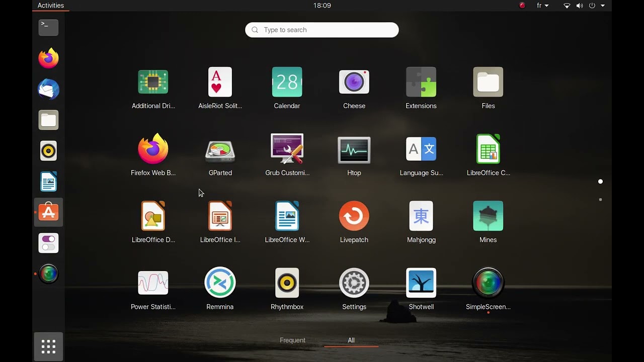This screenshot has width=644, height=362.
Task: Open the fr keyboard layout menu
Action: click(542, 6)
